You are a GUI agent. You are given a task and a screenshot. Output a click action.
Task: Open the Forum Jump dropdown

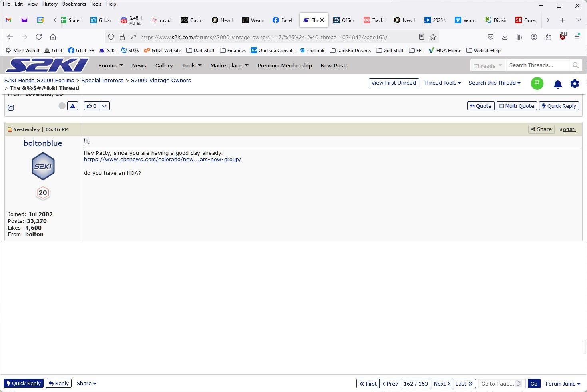[x=563, y=384]
